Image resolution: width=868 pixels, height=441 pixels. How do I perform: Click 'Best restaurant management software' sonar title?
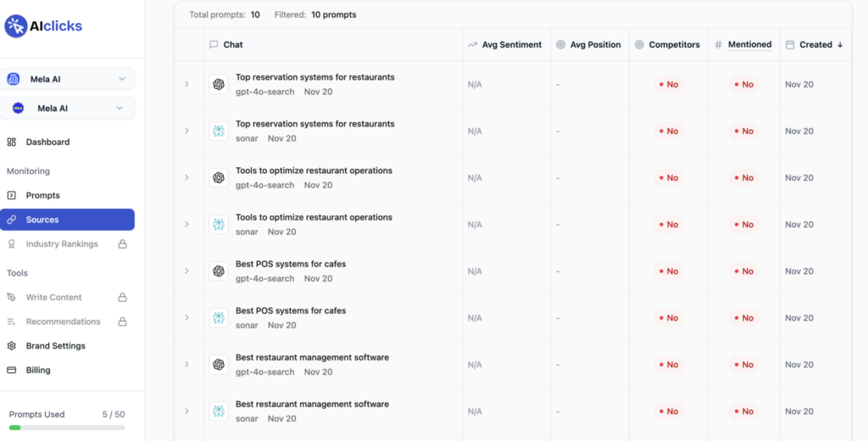(x=312, y=404)
